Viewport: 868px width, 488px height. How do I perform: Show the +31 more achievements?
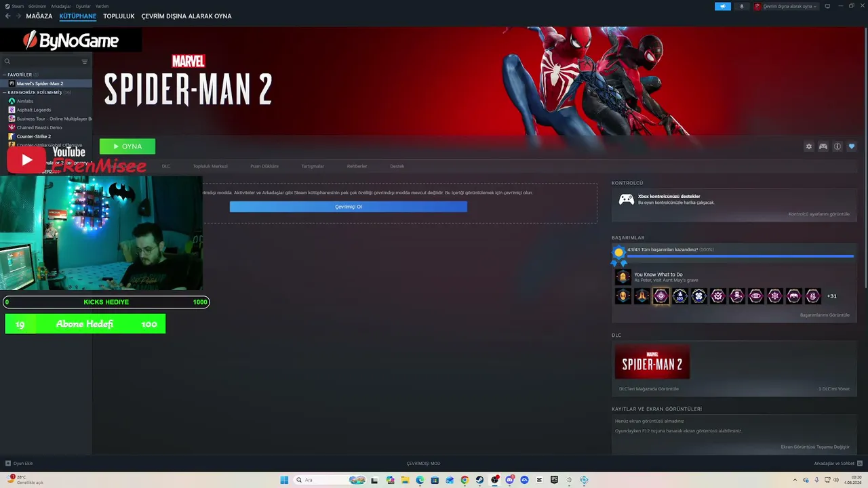pos(832,296)
